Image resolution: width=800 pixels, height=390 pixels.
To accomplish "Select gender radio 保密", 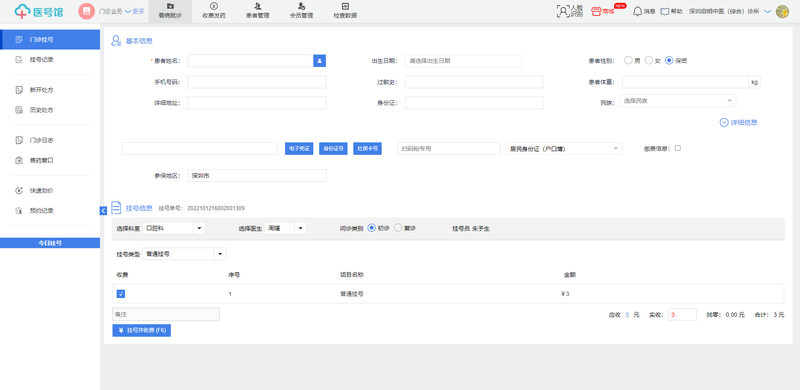I will pos(669,60).
